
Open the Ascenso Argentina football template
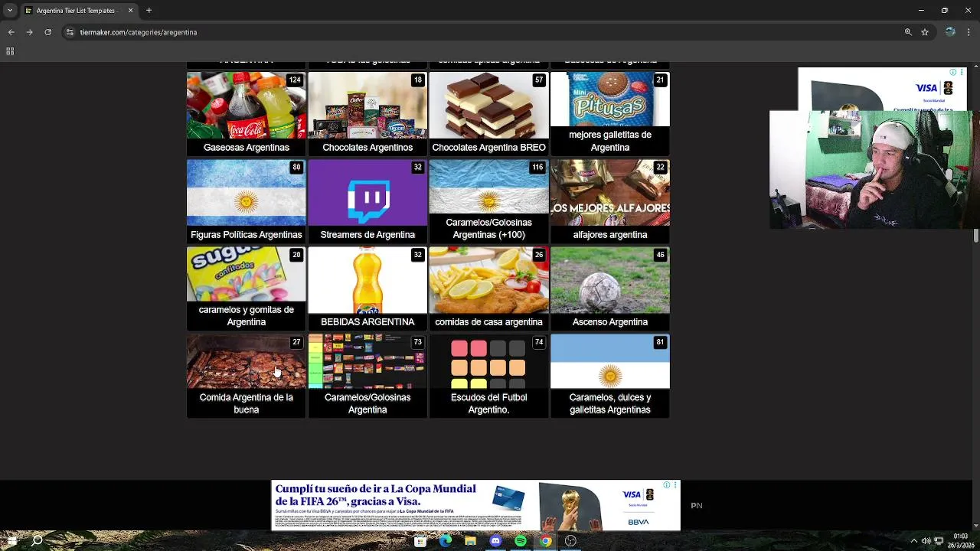(x=610, y=289)
